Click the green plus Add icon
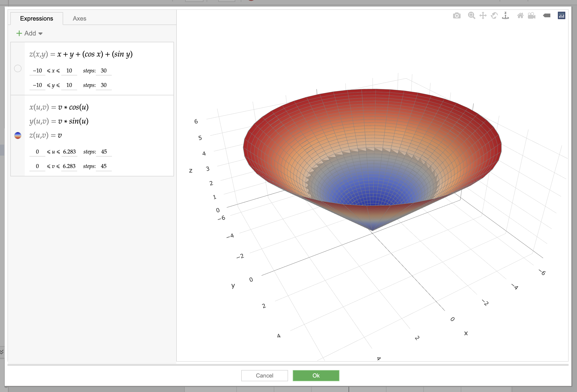This screenshot has width=577, height=392. (x=19, y=33)
